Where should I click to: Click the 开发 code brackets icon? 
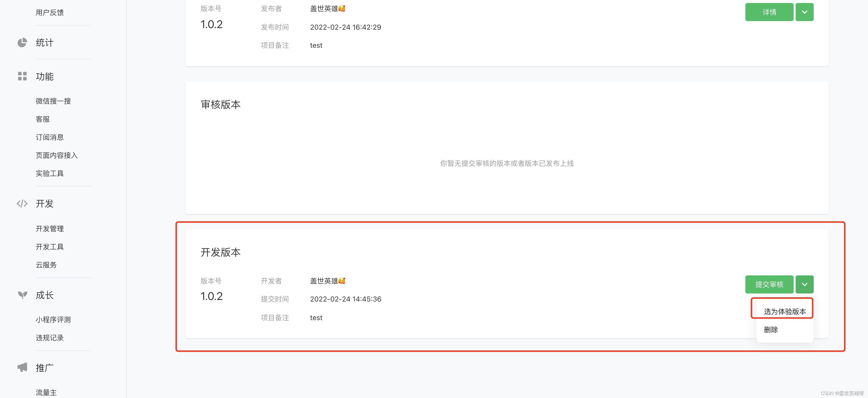pyautogui.click(x=22, y=204)
